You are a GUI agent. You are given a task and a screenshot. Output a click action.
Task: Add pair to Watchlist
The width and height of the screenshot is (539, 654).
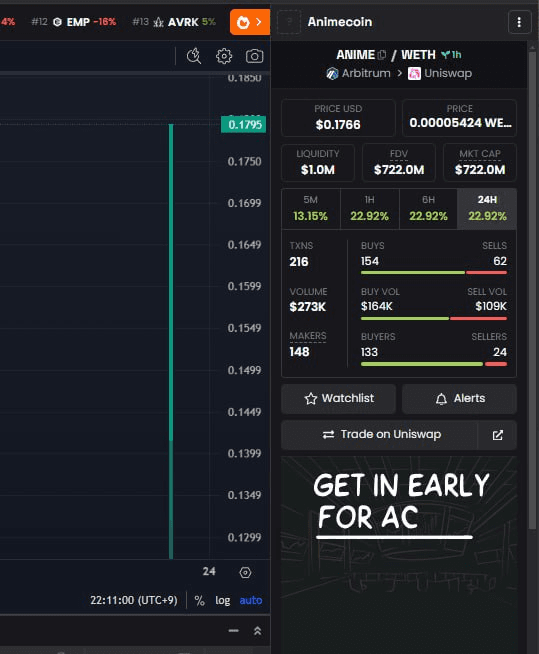338,399
